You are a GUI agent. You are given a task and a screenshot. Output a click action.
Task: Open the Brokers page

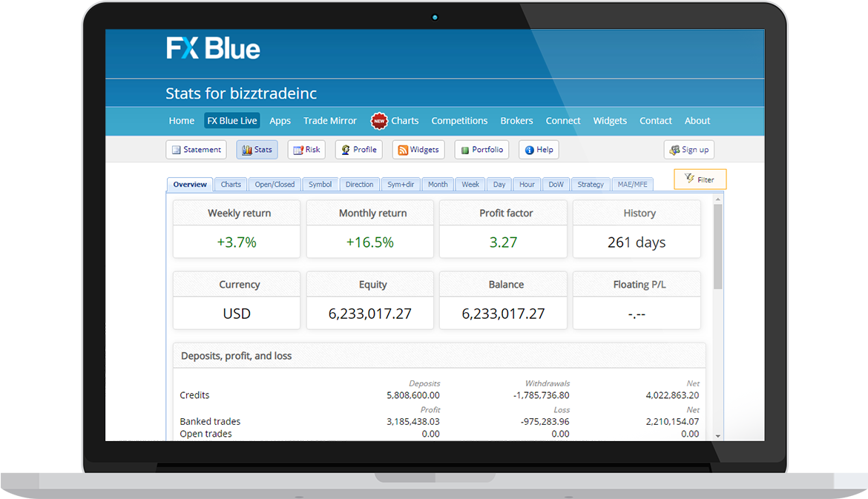click(x=516, y=121)
